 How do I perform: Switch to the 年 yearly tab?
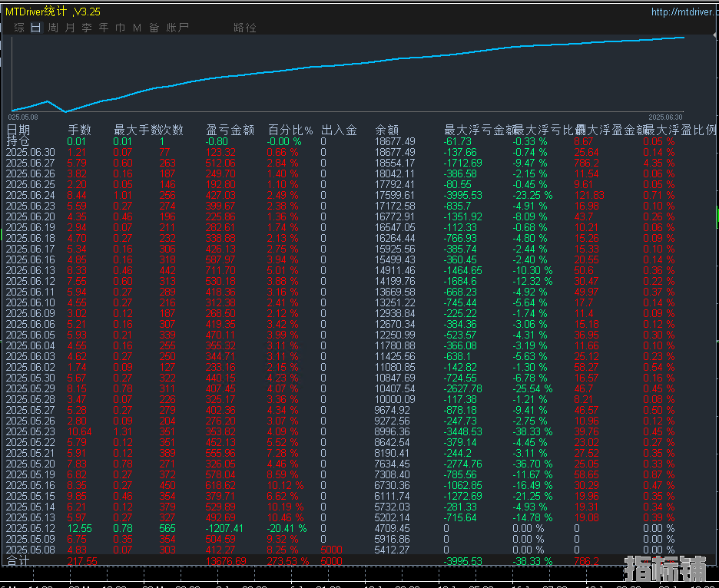pos(104,28)
